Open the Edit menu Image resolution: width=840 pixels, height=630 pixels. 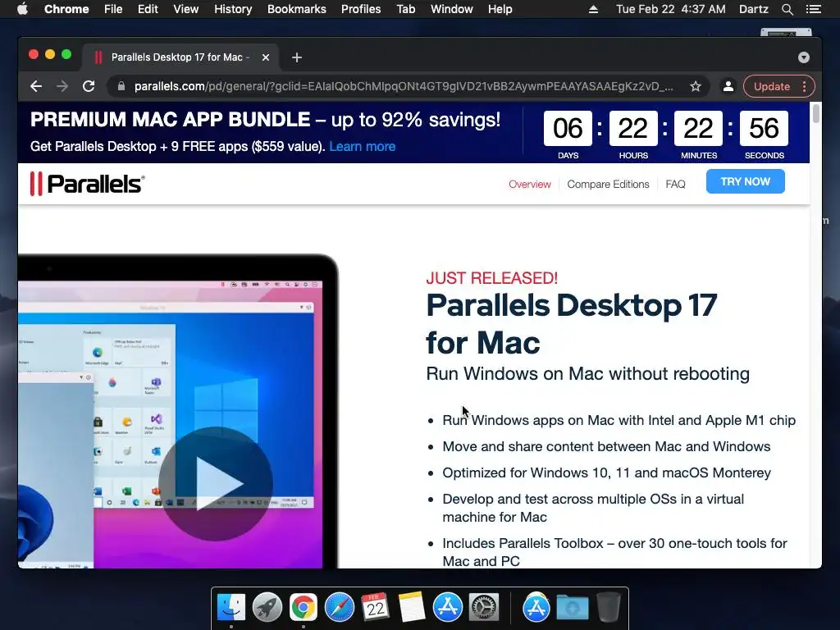tap(148, 9)
